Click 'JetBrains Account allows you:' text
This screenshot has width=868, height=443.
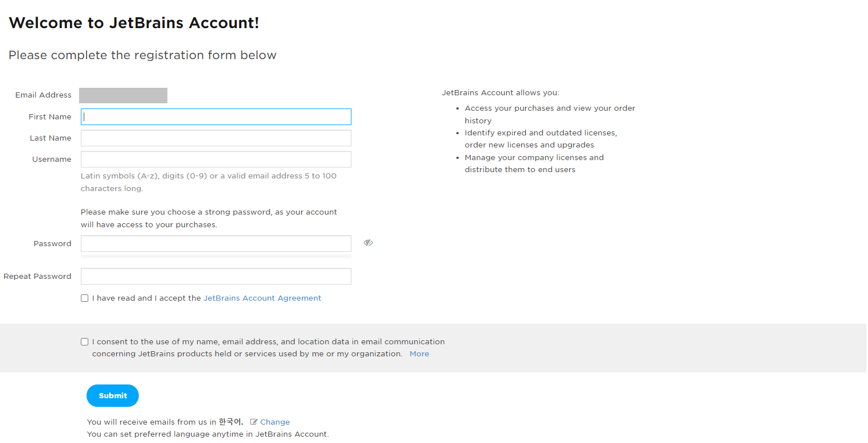[501, 92]
